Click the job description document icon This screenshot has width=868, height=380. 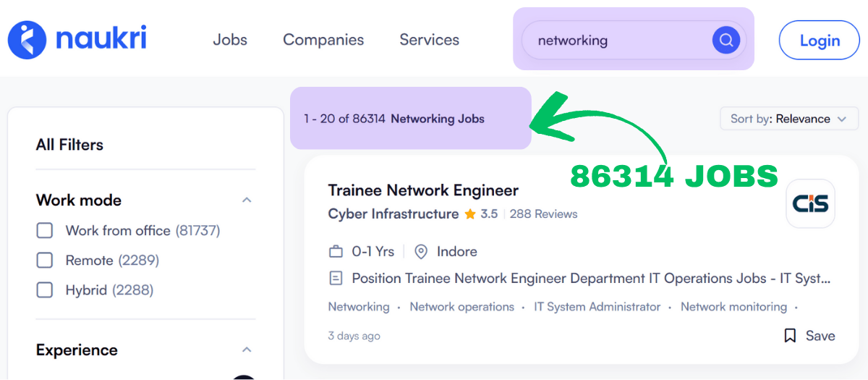click(336, 279)
